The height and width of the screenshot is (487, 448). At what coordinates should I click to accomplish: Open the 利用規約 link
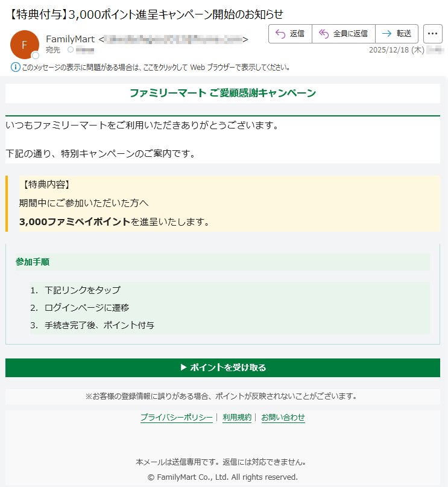pos(236,418)
